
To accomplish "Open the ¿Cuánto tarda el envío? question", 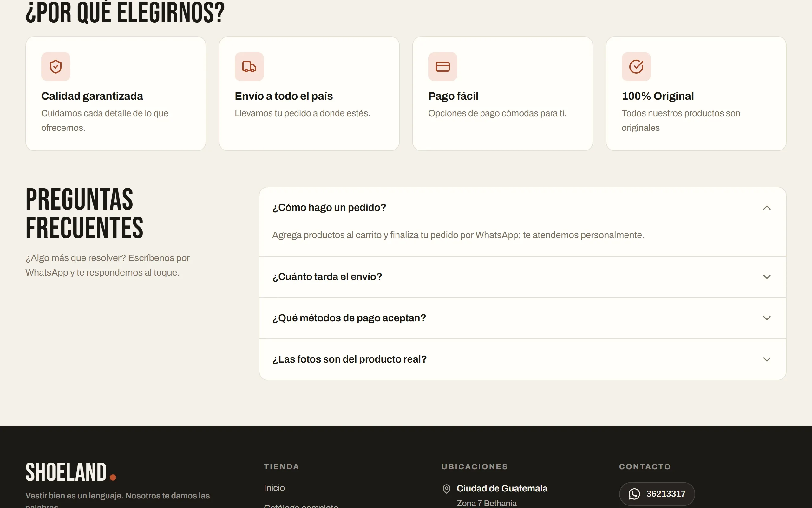I will click(x=522, y=277).
